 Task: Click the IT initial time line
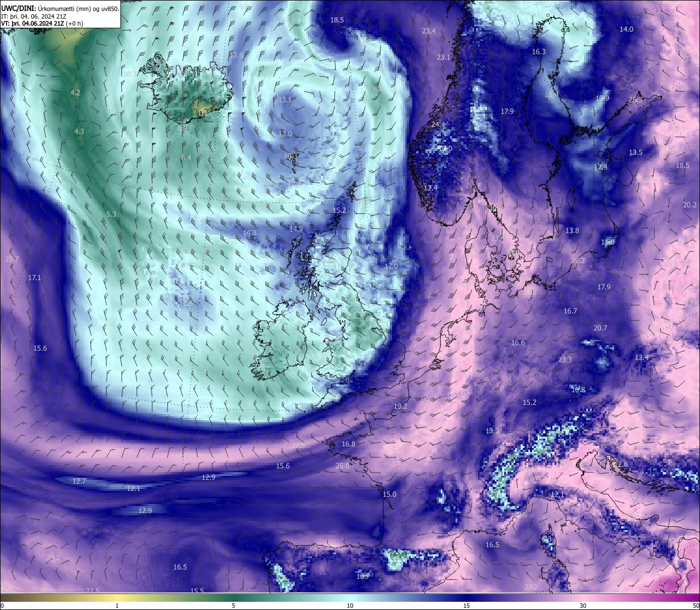[x=34, y=16]
